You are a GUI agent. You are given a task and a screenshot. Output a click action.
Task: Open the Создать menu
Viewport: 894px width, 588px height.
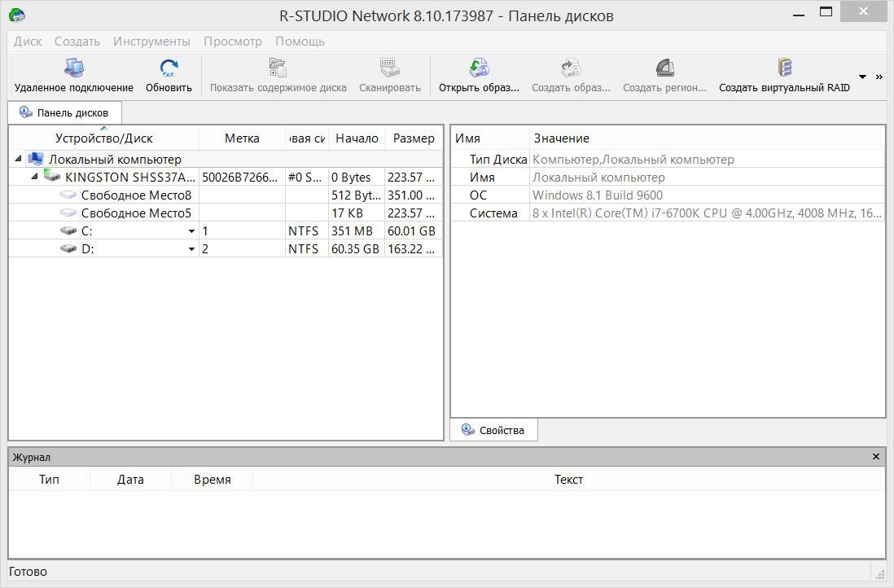tap(77, 41)
